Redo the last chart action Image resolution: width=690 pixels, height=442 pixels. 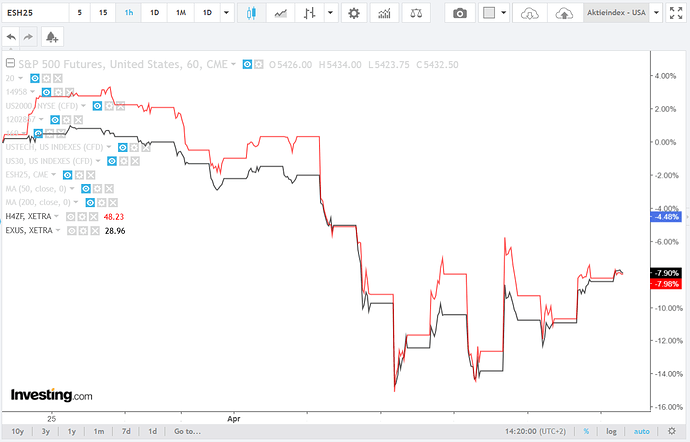coord(28,37)
